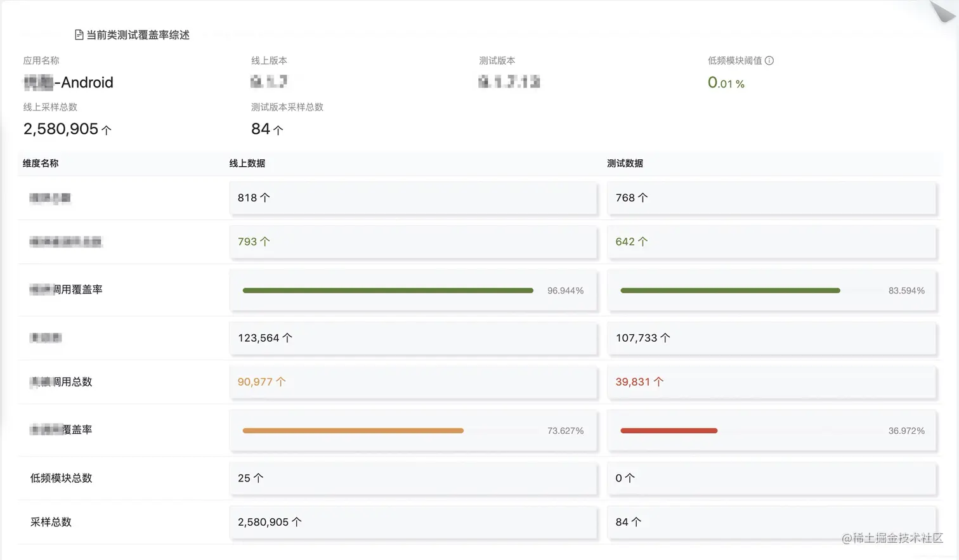This screenshot has height=560, width=959.
Task: Select the 0 个 low-frequency module cell
Action: 771,478
